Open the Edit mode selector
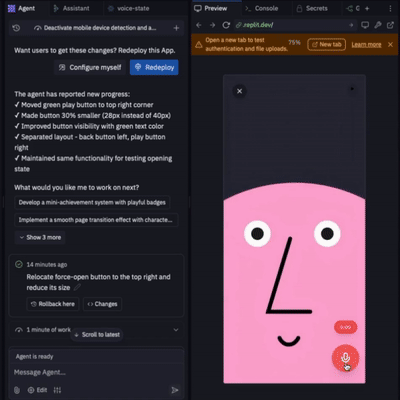The width and height of the screenshot is (400, 400). (x=37, y=390)
